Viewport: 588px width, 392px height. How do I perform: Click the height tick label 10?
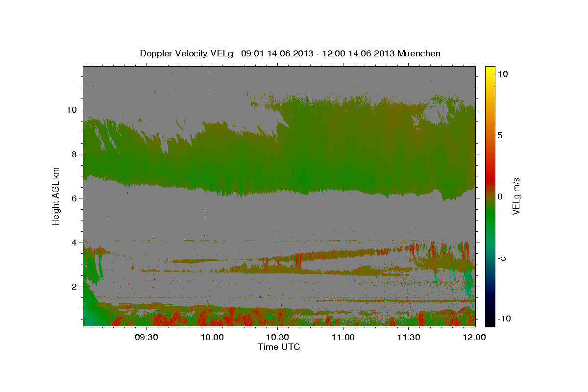pyautogui.click(x=72, y=110)
